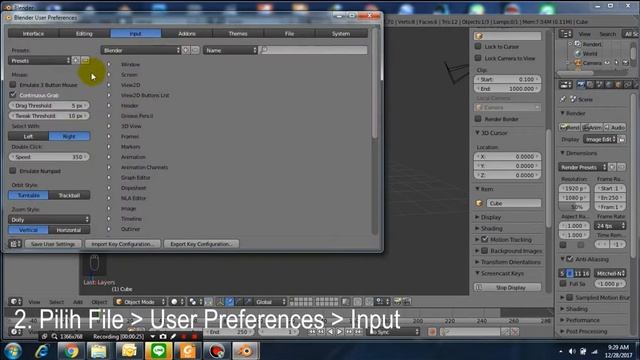Select the Addons preferences tab

point(187,33)
